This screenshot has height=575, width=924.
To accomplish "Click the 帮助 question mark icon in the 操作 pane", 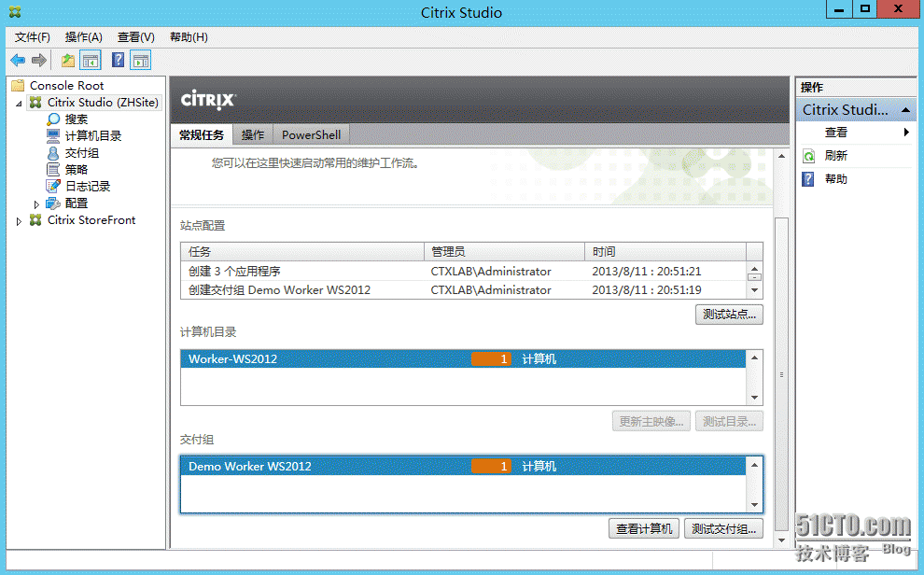I will click(808, 179).
